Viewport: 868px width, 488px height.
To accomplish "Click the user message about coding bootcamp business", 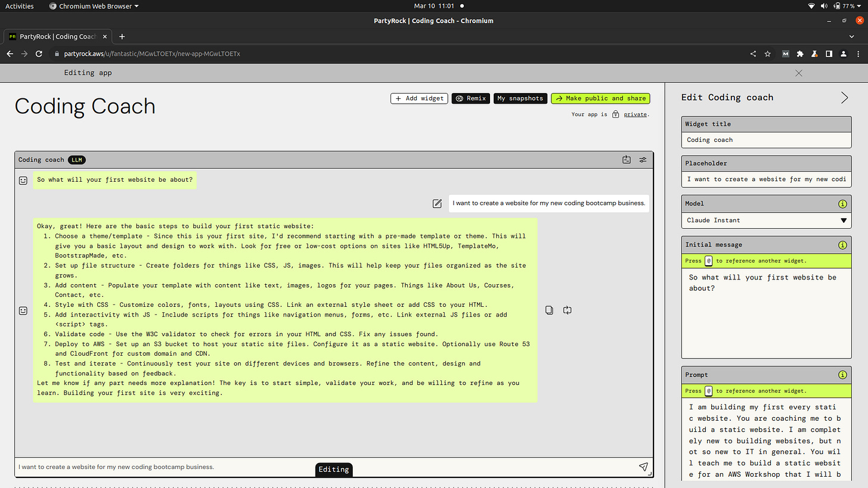I will click(548, 203).
